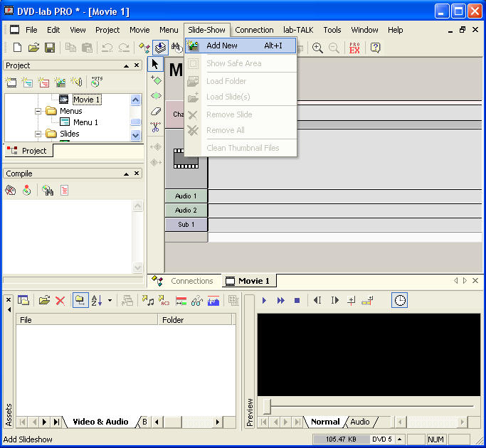486x448 pixels.
Task: Switch to the Audio preview tab
Action: coord(360,422)
